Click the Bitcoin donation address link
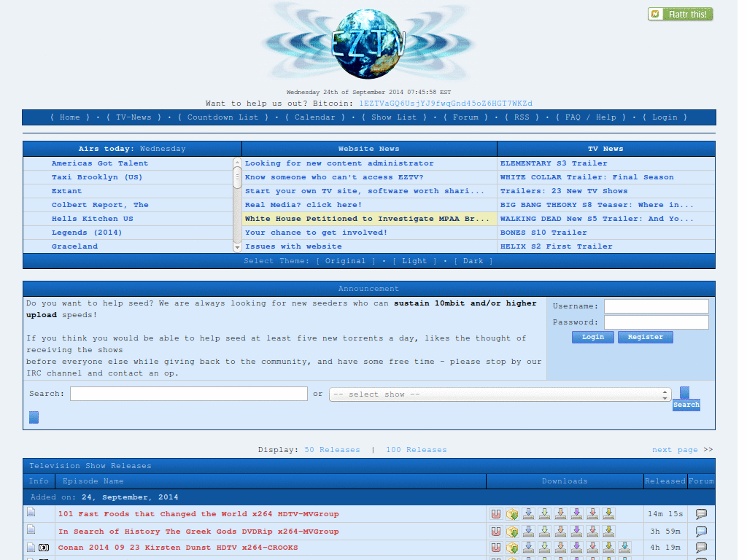 446,104
